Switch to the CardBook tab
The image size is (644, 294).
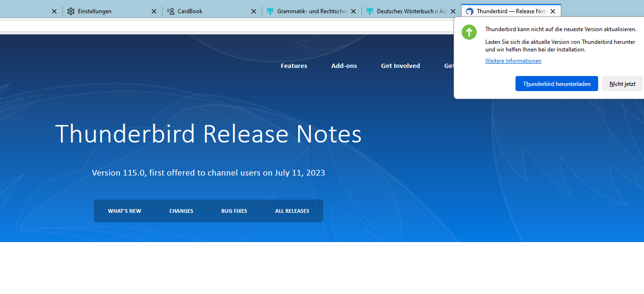tap(212, 11)
